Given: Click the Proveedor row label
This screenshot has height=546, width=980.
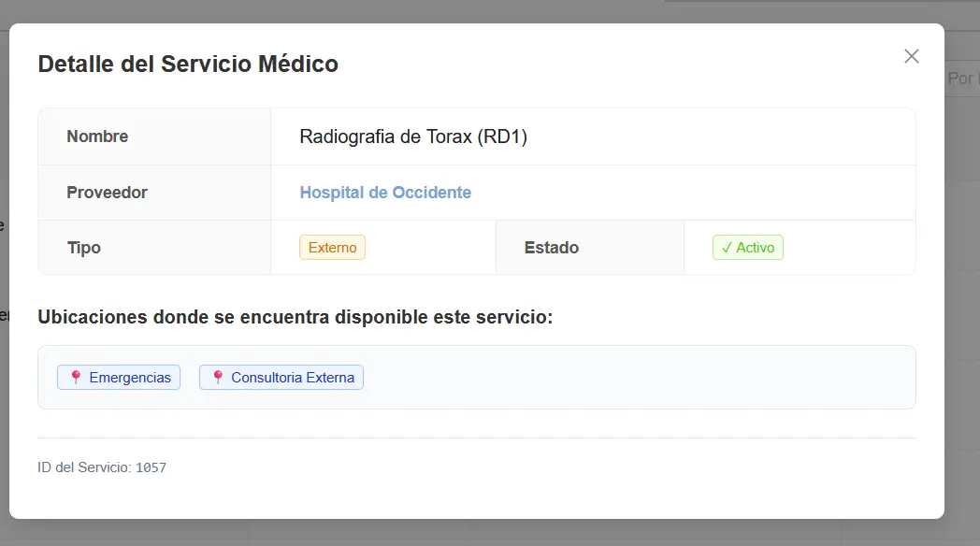Looking at the screenshot, I should click(x=107, y=192).
